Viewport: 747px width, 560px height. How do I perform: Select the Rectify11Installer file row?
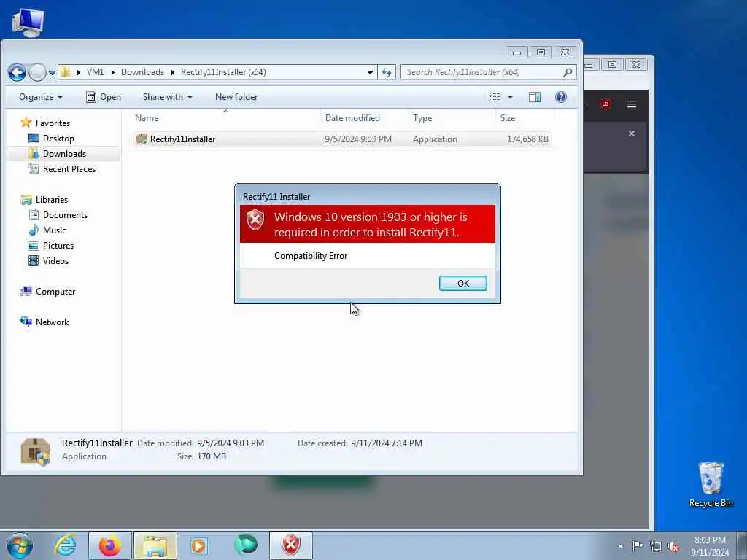(342, 139)
